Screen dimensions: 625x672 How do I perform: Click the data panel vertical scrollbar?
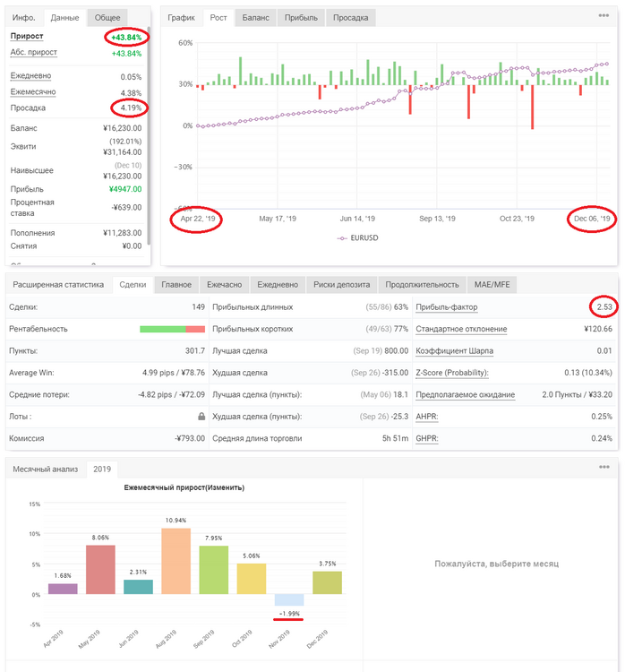[149, 135]
